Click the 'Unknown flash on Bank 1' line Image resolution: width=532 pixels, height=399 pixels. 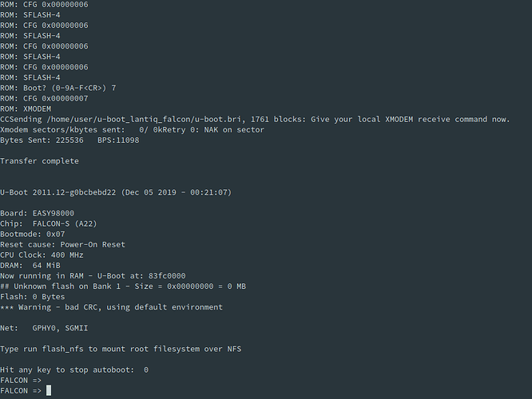tap(123, 286)
